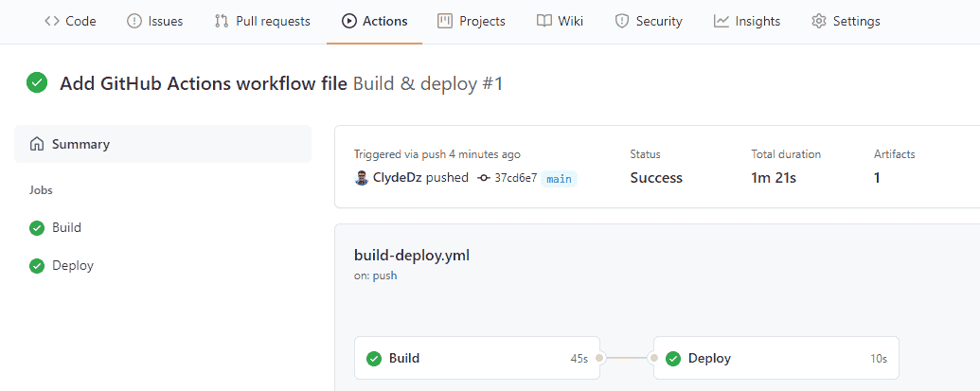This screenshot has height=391, width=980.
Task: Open the ClydeDz user profile link
Action: coord(398,178)
